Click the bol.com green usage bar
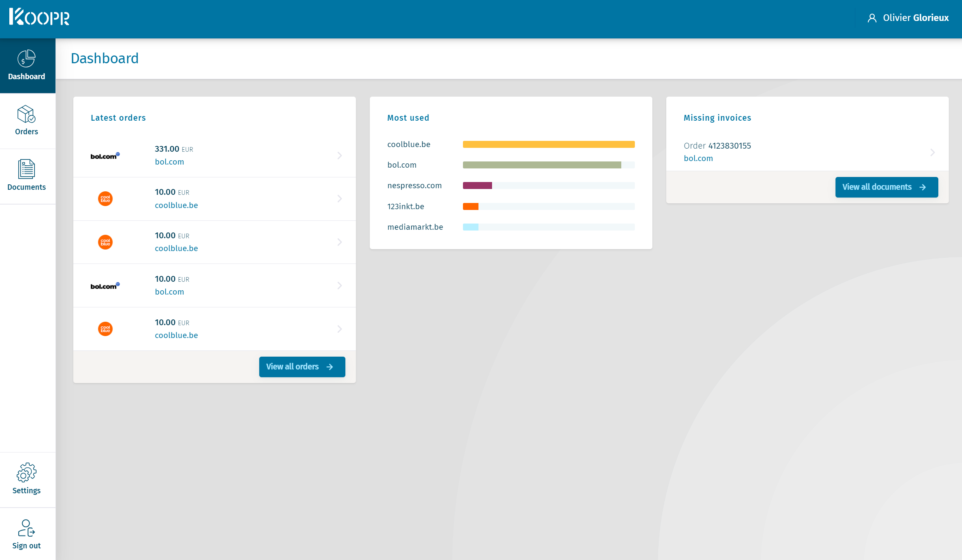Viewport: 962px width, 560px height. pos(542,165)
